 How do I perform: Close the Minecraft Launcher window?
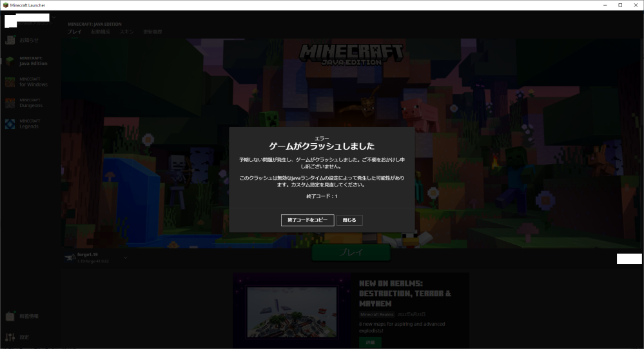pos(636,5)
